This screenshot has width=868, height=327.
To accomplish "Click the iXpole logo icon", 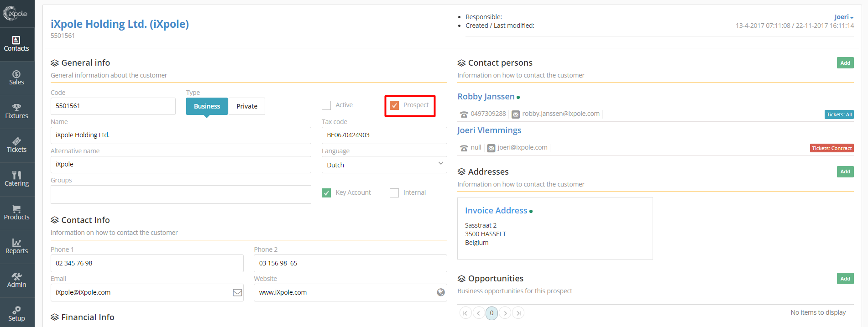I will (16, 14).
